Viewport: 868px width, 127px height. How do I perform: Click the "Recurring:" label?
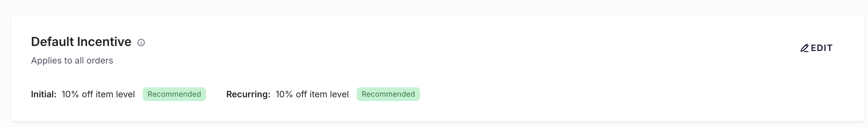click(x=248, y=94)
